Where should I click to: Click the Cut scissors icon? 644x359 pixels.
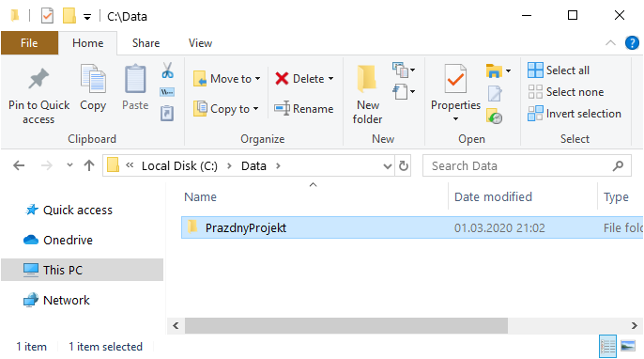(x=167, y=70)
